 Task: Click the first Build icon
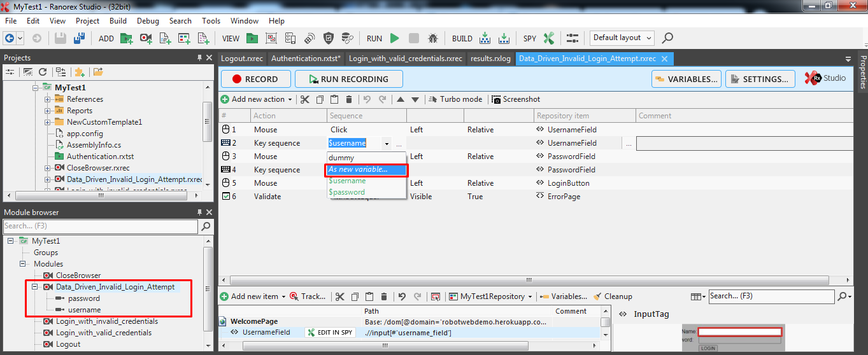click(484, 38)
